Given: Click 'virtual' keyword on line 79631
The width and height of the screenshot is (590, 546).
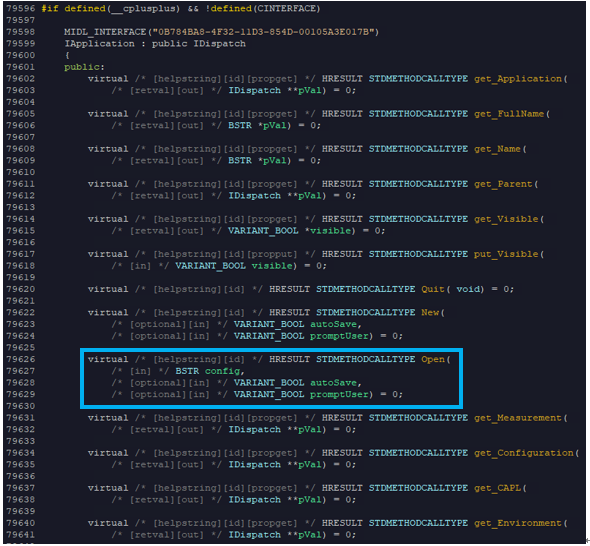Looking at the screenshot, I should pyautogui.click(x=108, y=418).
